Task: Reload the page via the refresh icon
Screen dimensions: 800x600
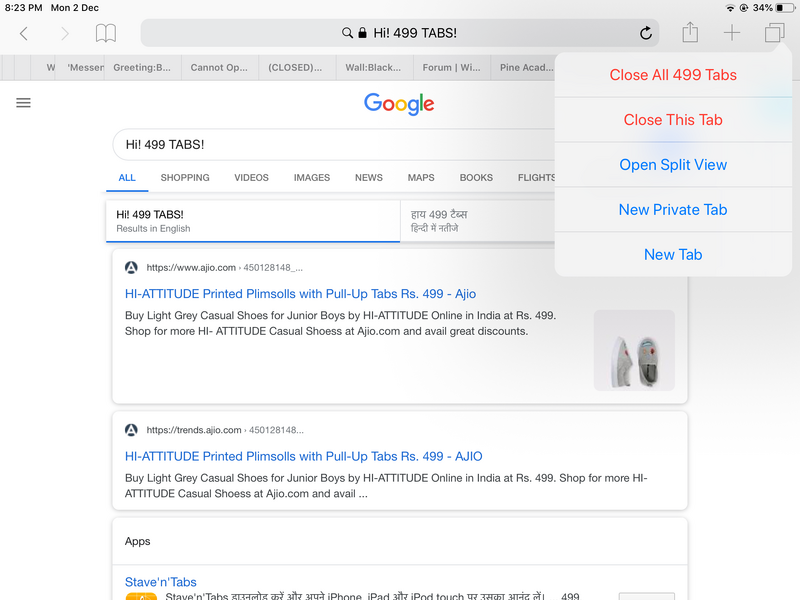Action: point(645,32)
